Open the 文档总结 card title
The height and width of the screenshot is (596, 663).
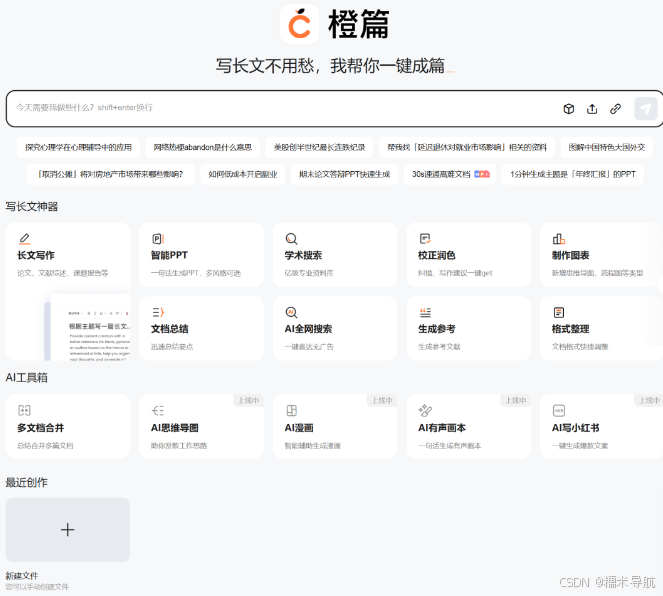click(x=170, y=329)
